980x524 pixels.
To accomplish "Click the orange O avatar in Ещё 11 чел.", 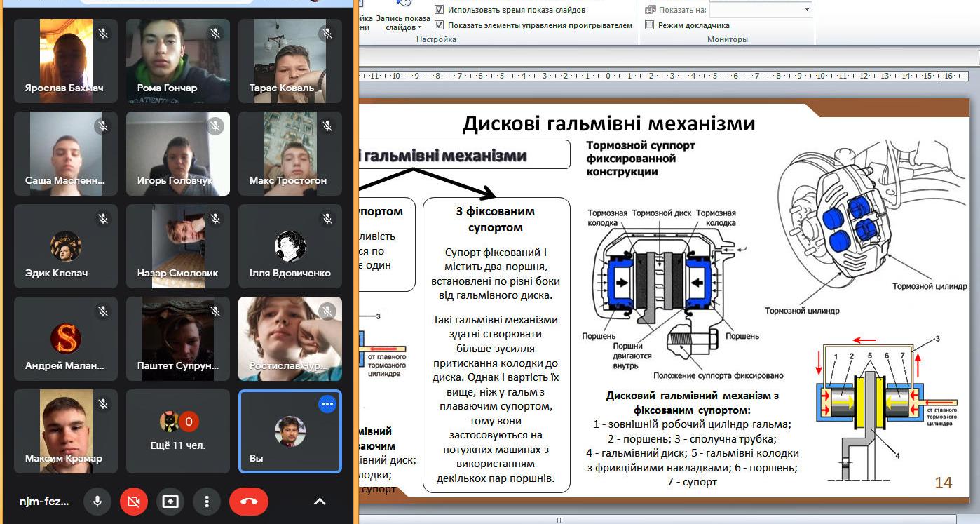I will [188, 422].
